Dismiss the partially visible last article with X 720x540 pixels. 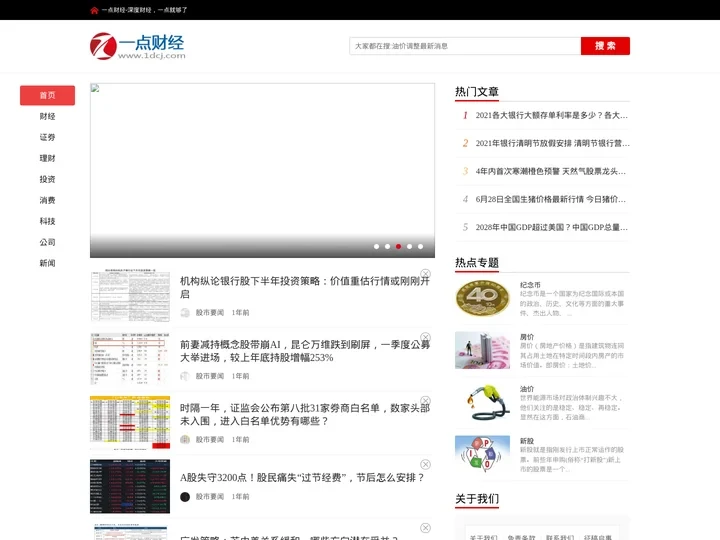tap(426, 528)
